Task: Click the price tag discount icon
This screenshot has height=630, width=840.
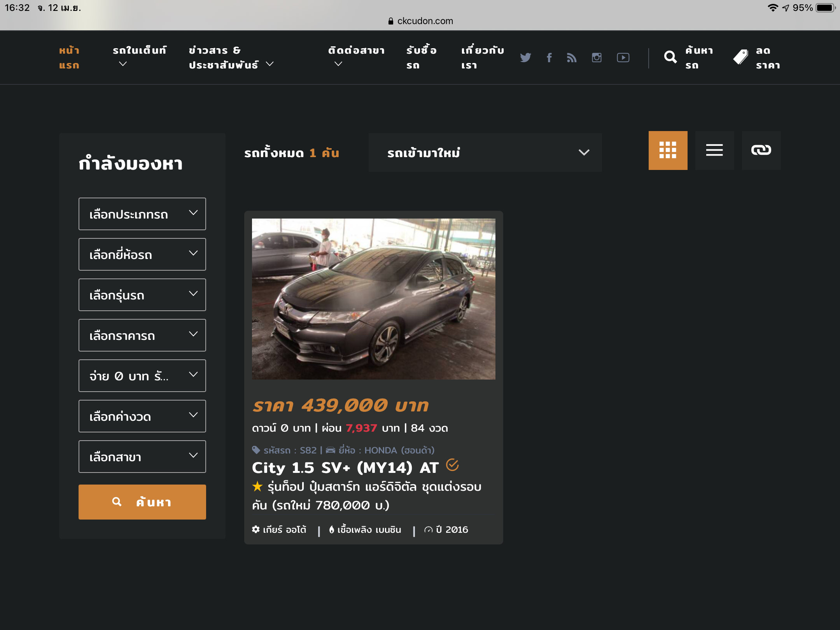Action: (x=740, y=58)
